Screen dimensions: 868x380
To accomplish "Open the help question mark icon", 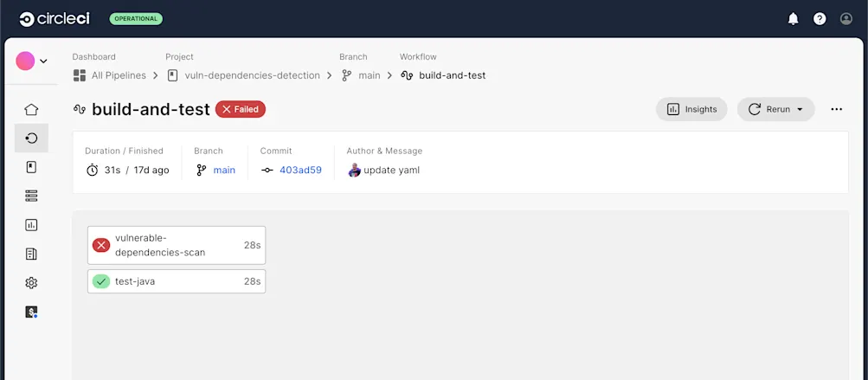I will pyautogui.click(x=820, y=19).
